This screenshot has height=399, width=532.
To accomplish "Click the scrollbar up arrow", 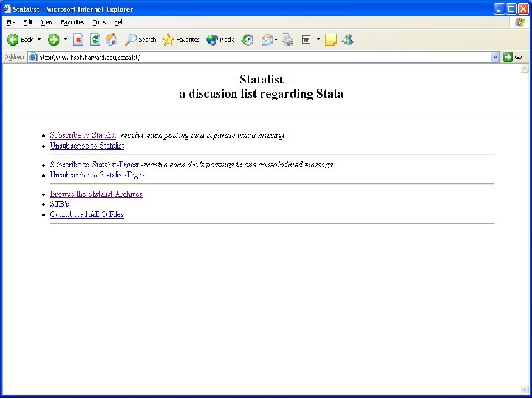I will 525,69.
